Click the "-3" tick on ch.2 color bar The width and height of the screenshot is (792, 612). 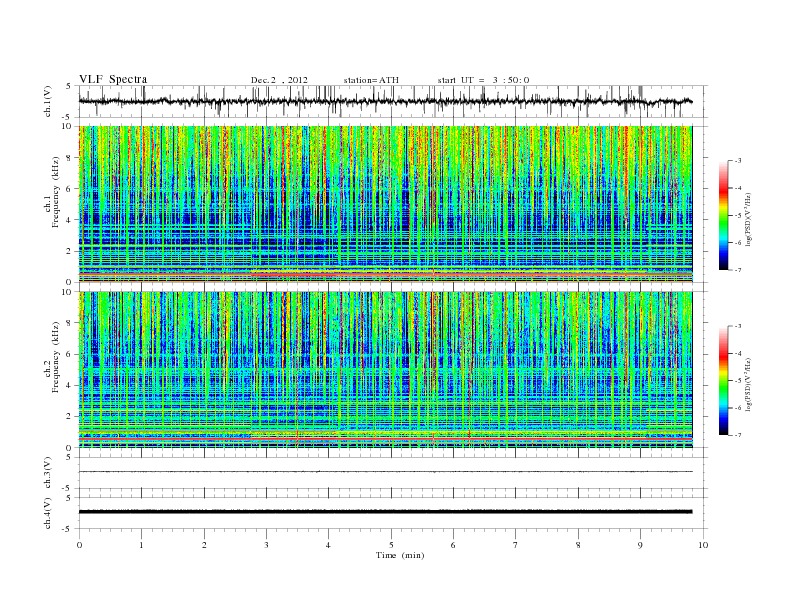738,326
